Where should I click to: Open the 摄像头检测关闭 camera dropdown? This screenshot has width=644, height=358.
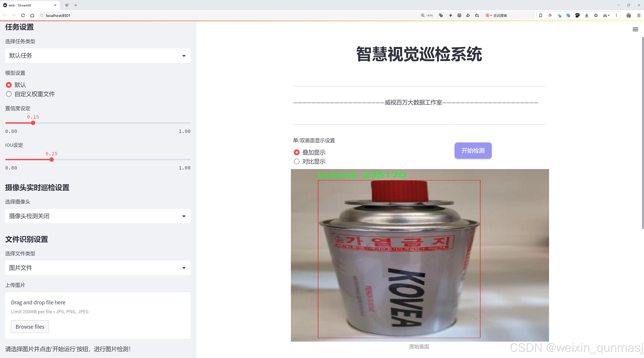coord(98,216)
